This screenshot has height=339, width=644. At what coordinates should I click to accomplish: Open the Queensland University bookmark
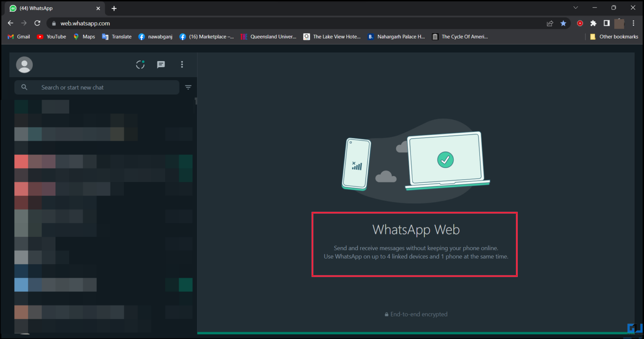268,36
